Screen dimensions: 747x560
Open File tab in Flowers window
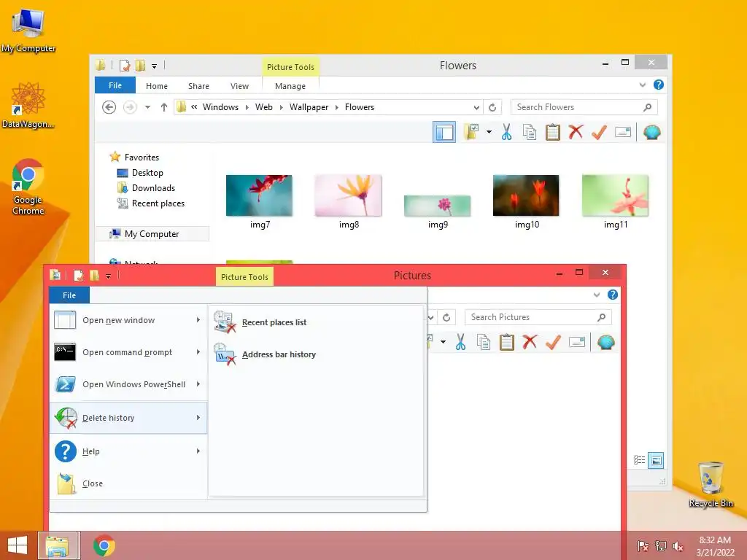pos(115,85)
